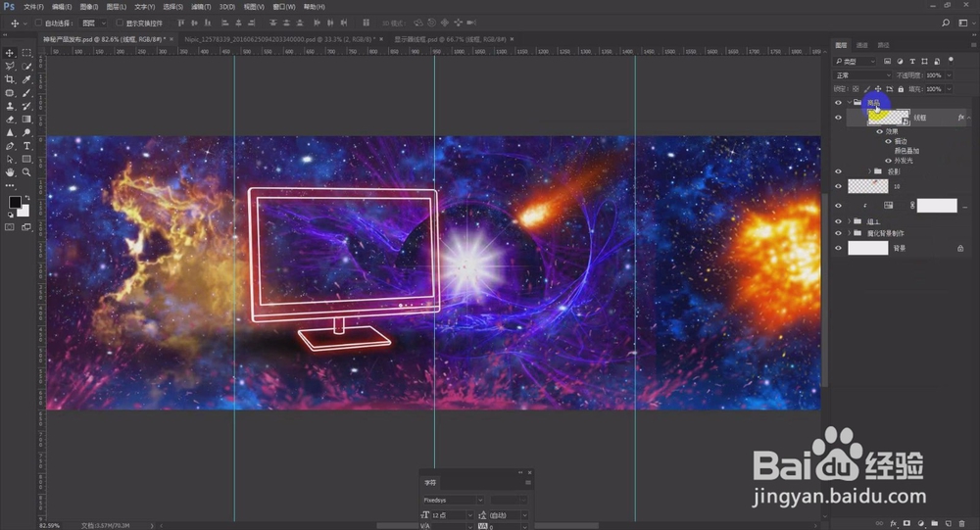Select the Rectangle shape tool

(26, 160)
